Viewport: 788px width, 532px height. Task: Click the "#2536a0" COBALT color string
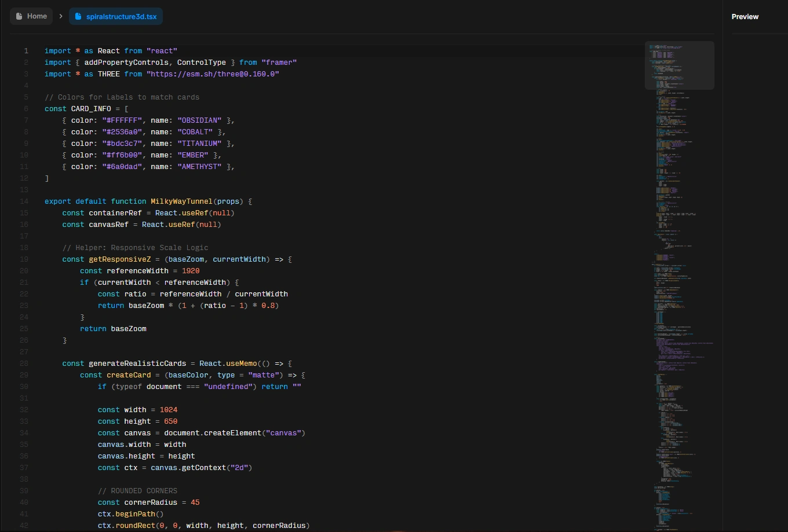click(122, 132)
